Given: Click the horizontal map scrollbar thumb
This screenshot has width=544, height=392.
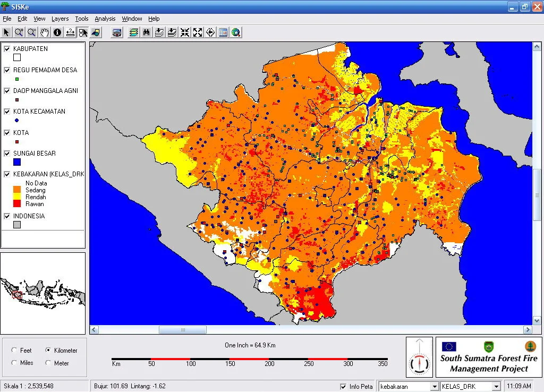Looking at the screenshot, I should (182, 330).
